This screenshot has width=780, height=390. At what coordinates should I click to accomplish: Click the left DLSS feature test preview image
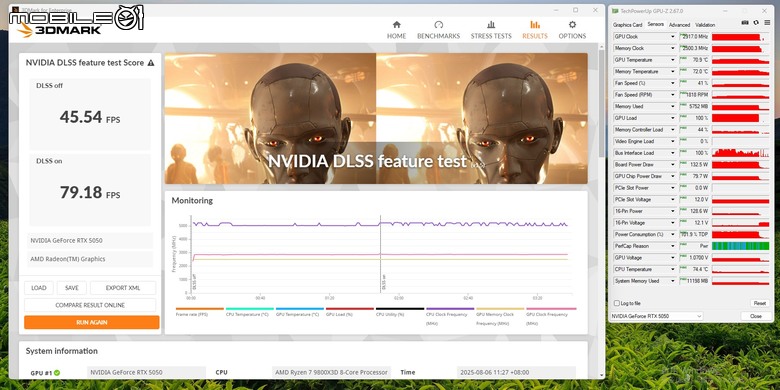(x=270, y=118)
